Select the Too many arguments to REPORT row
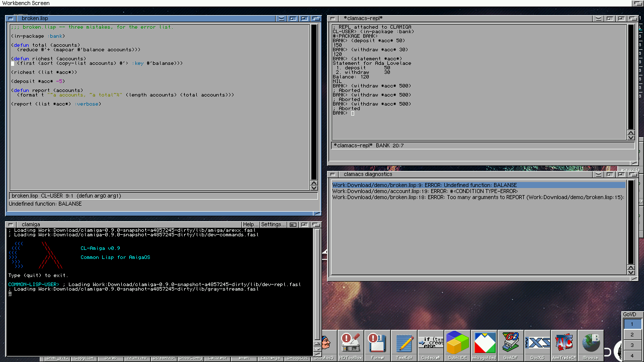 click(478, 197)
